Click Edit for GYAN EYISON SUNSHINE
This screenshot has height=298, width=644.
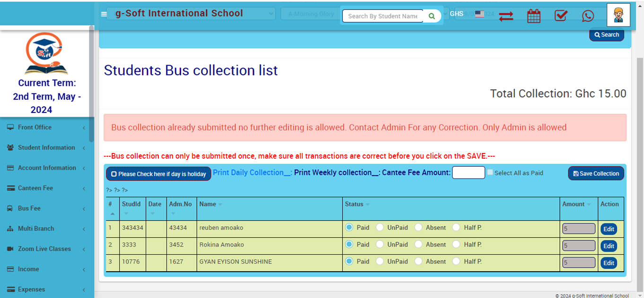click(609, 263)
